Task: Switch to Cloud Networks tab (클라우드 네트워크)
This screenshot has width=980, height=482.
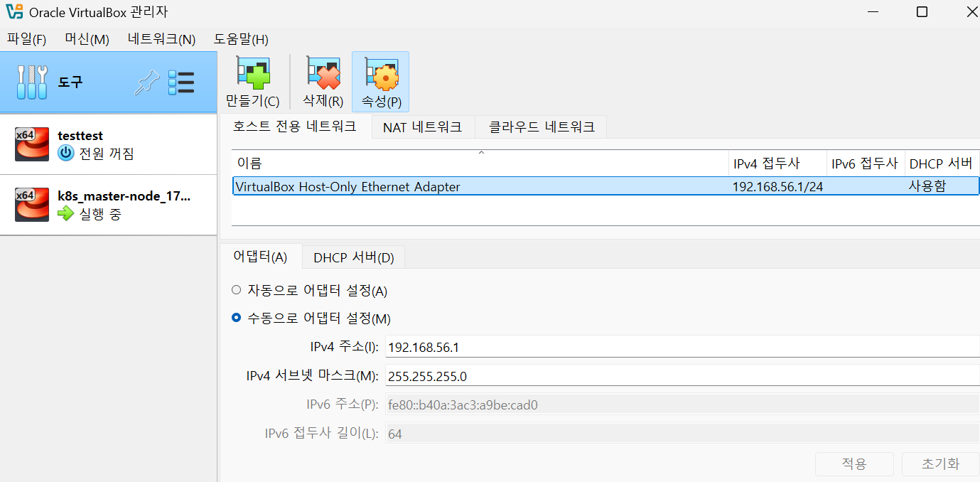Action: pyautogui.click(x=542, y=127)
